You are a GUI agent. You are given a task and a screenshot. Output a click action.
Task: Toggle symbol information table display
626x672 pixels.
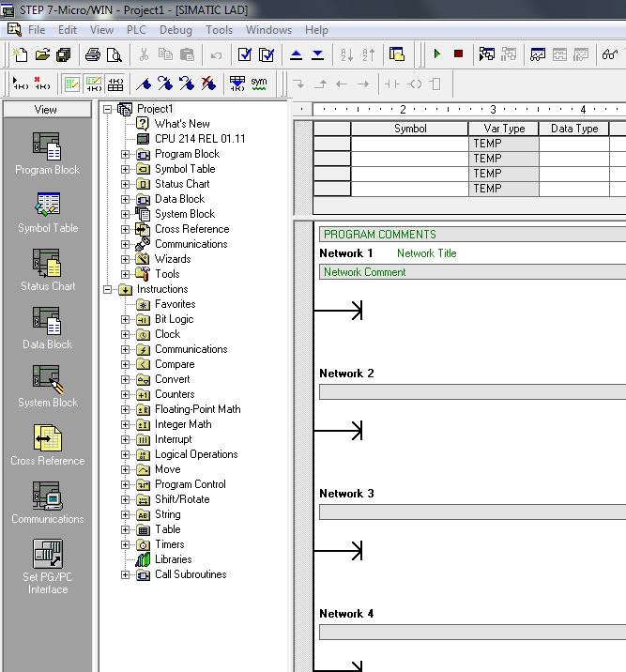point(115,84)
